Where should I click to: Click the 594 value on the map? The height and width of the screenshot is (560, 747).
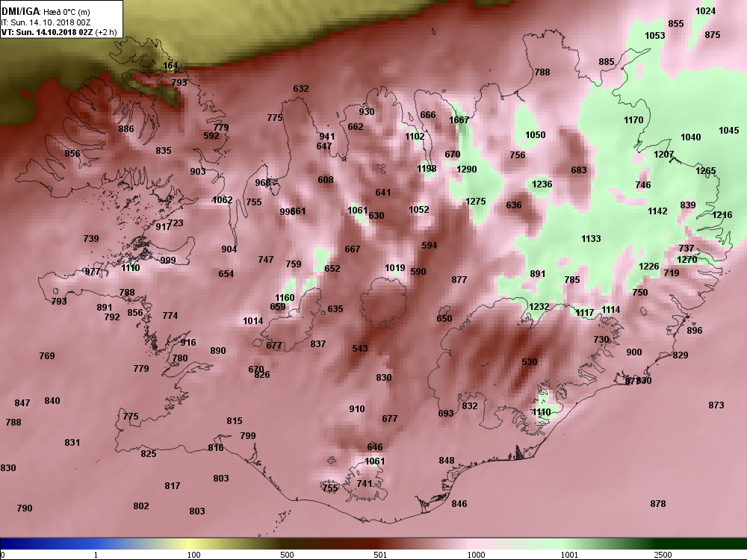point(430,246)
